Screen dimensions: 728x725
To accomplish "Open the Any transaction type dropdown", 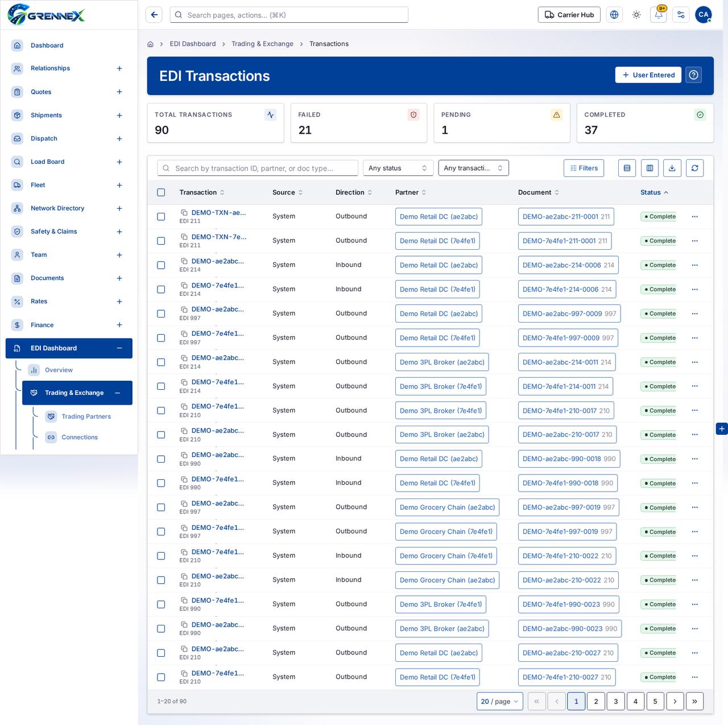I will [x=473, y=168].
